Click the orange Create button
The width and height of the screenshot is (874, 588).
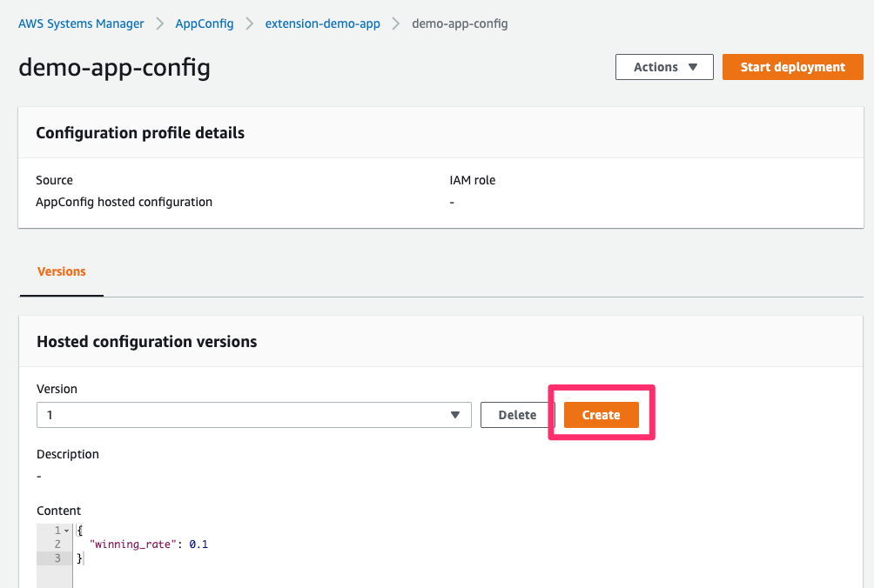click(x=601, y=415)
